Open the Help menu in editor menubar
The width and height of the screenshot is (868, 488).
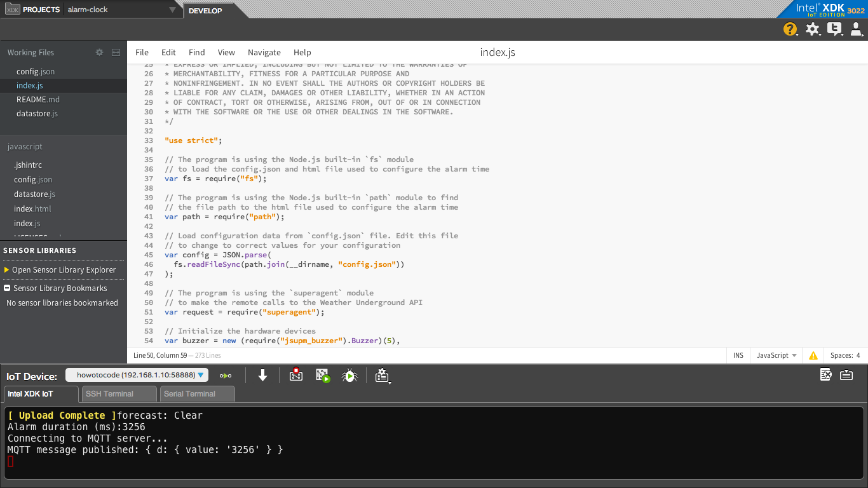tap(302, 52)
